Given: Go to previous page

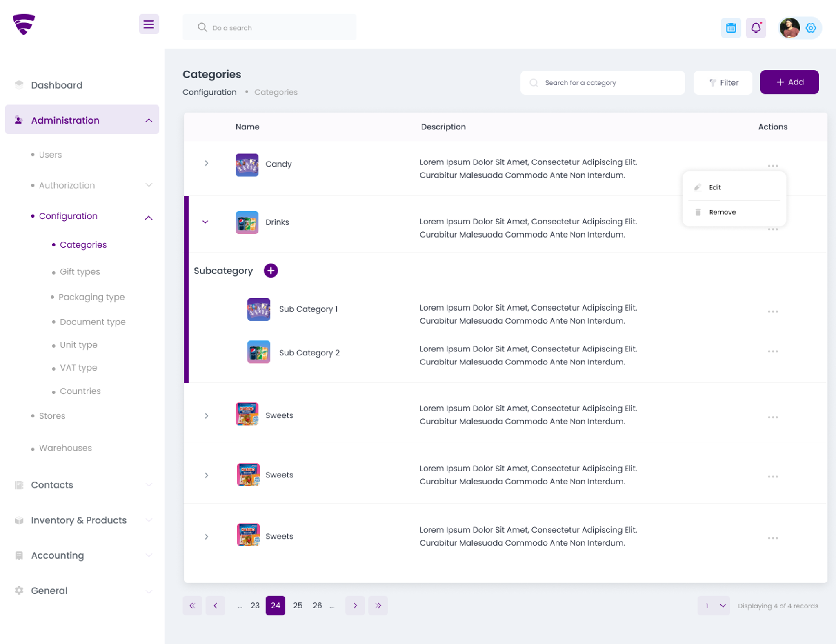Looking at the screenshot, I should pos(215,606).
